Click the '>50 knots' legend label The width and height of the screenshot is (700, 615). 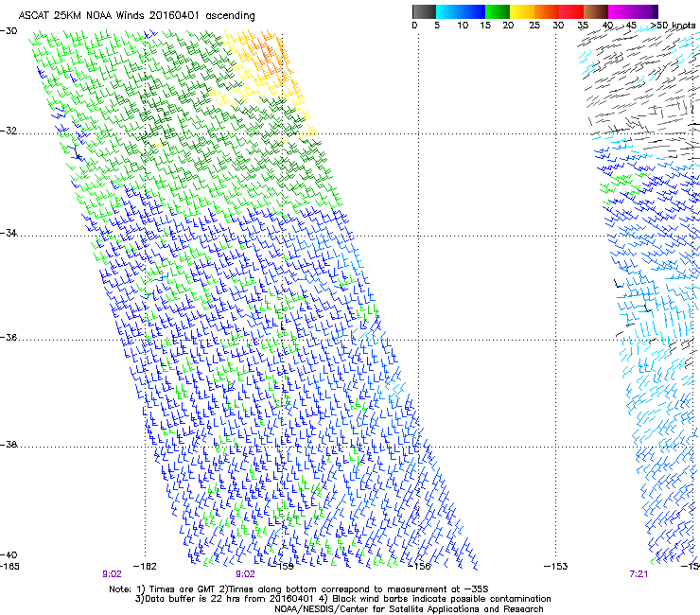[673, 26]
